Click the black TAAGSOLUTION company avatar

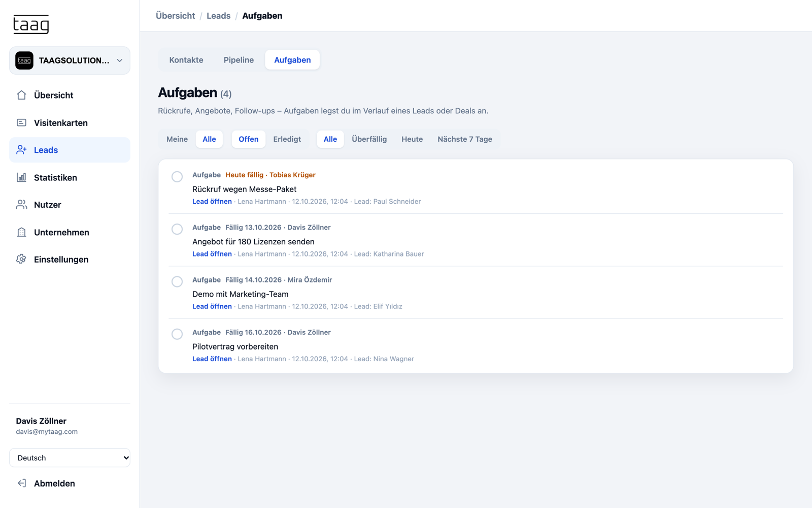(x=24, y=60)
